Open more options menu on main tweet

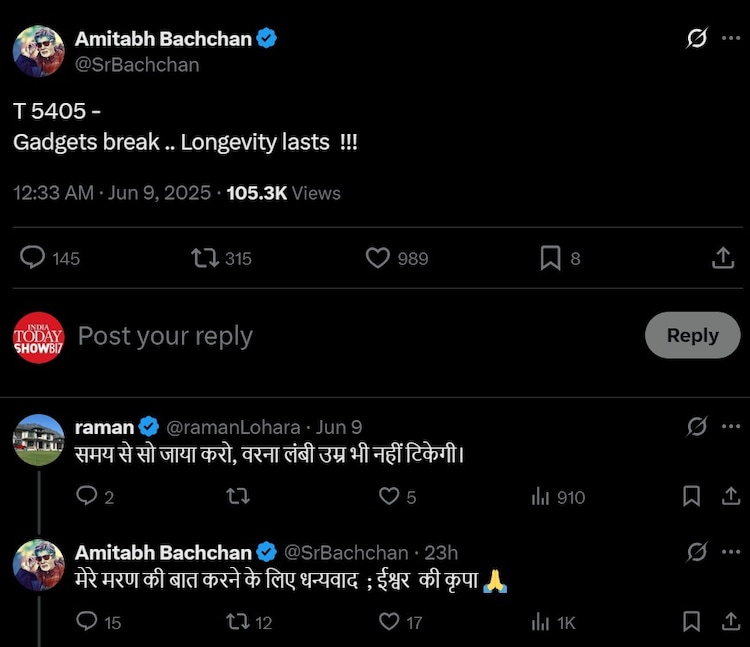[x=731, y=39]
